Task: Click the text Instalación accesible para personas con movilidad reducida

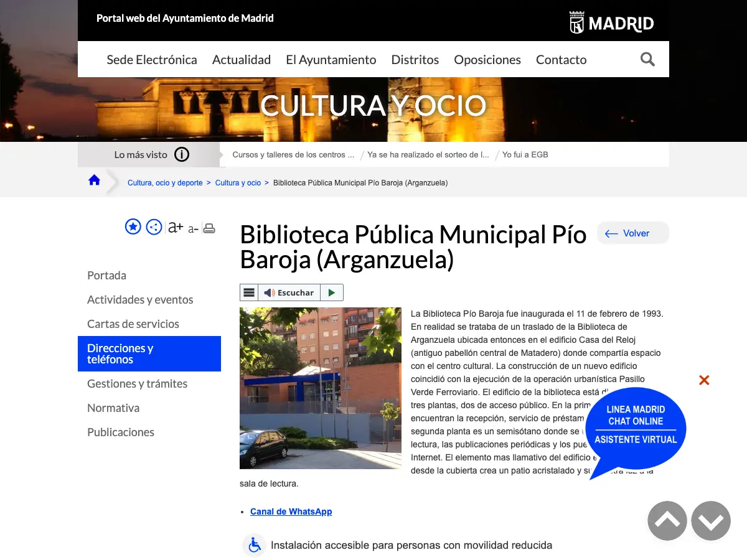Action: (x=411, y=545)
